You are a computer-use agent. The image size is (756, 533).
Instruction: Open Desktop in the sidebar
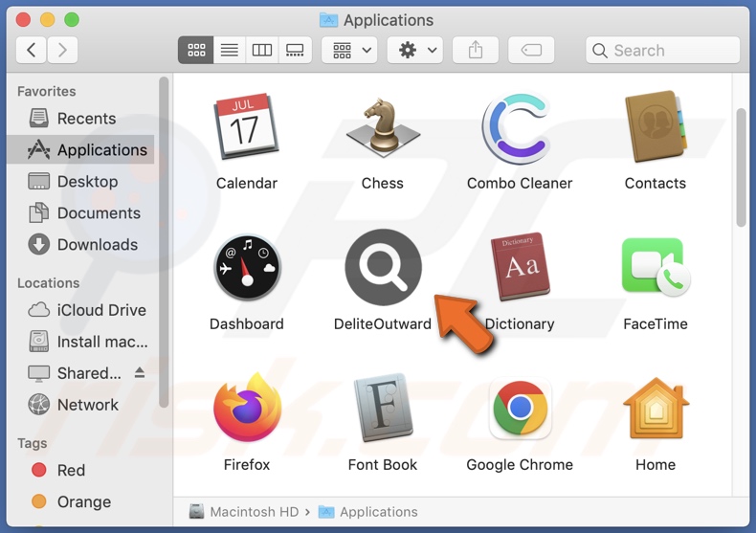pyautogui.click(x=80, y=182)
